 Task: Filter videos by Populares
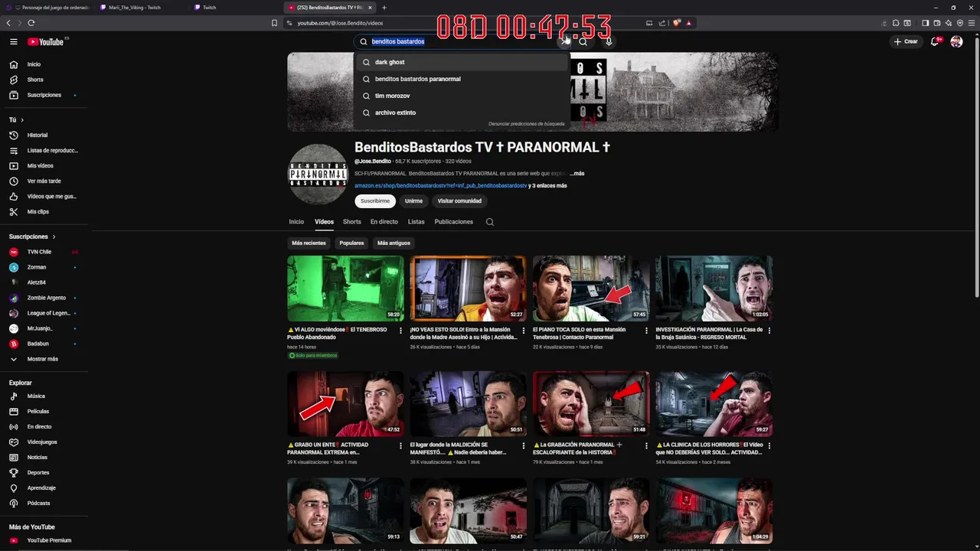coord(352,243)
